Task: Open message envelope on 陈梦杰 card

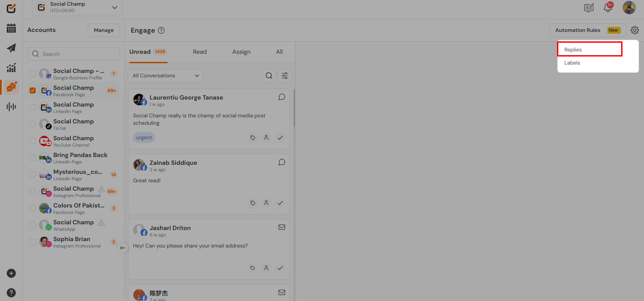Action: point(282,292)
